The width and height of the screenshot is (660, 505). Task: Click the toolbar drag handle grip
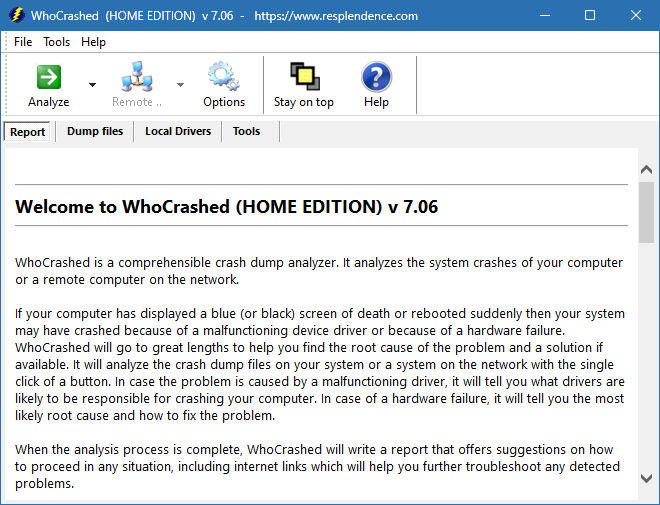click(x=6, y=84)
